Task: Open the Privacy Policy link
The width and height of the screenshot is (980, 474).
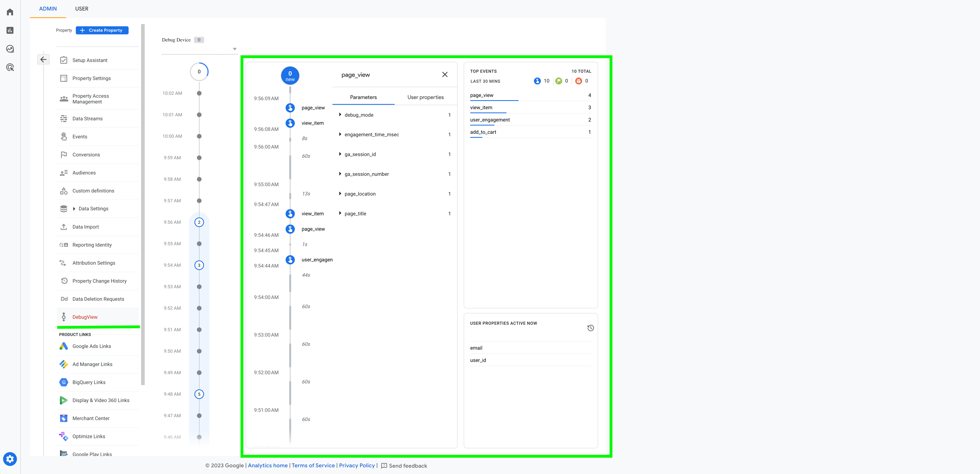Action: [357, 466]
